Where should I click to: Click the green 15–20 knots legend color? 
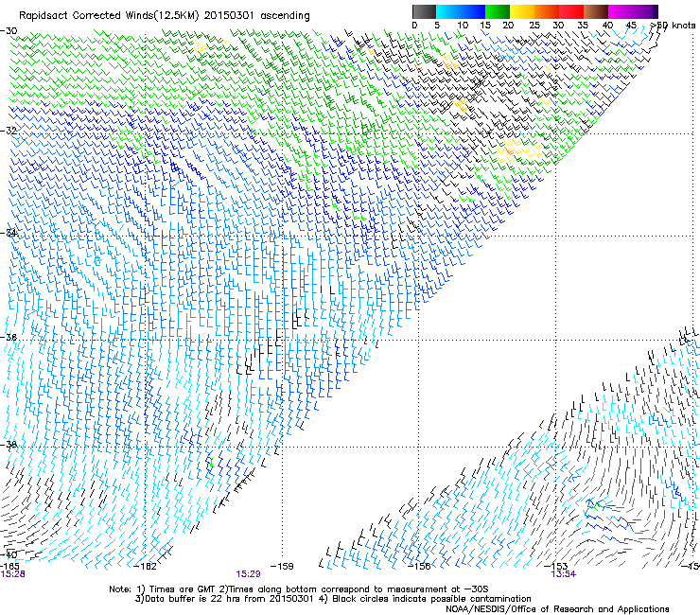[x=498, y=11]
